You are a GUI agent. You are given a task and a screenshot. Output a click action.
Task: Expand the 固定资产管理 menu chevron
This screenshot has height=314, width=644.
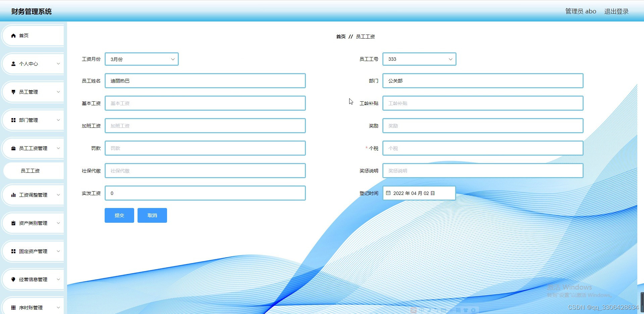58,251
